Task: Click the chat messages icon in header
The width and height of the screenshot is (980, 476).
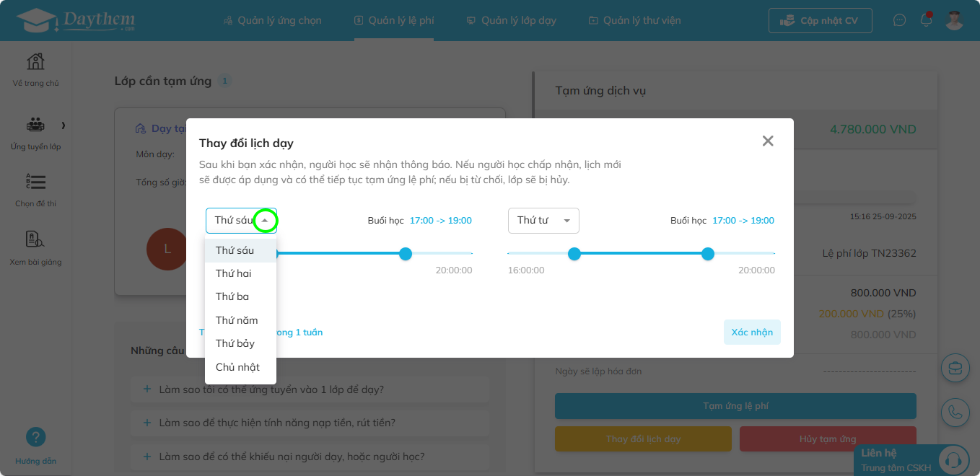Action: click(899, 20)
